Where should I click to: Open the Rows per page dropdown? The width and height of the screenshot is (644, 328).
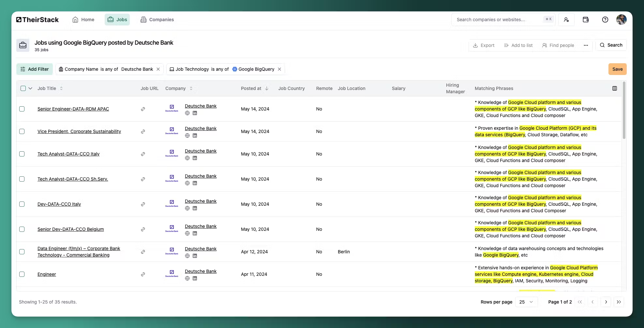click(526, 302)
